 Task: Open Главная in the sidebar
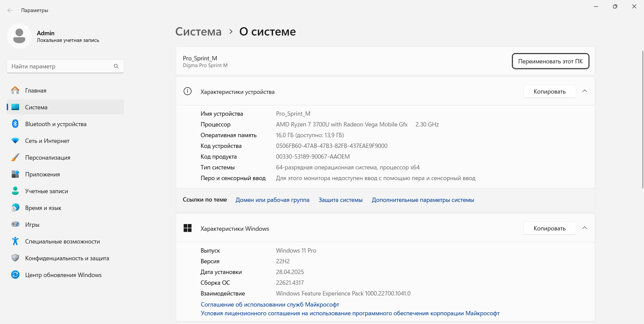tap(65, 90)
